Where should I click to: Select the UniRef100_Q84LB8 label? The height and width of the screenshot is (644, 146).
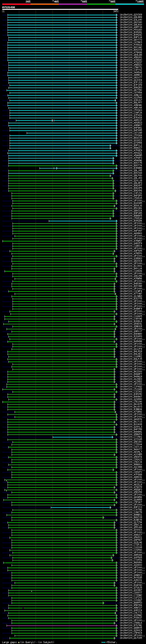131,55
